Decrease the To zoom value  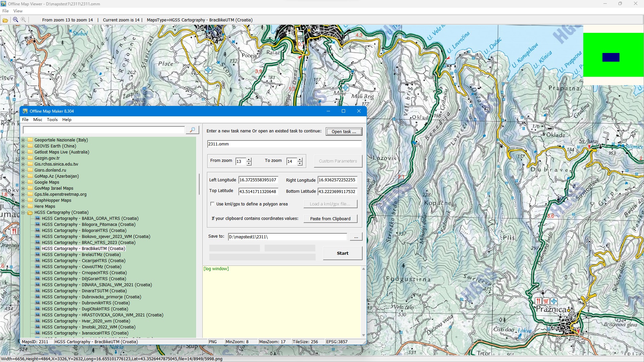click(300, 164)
